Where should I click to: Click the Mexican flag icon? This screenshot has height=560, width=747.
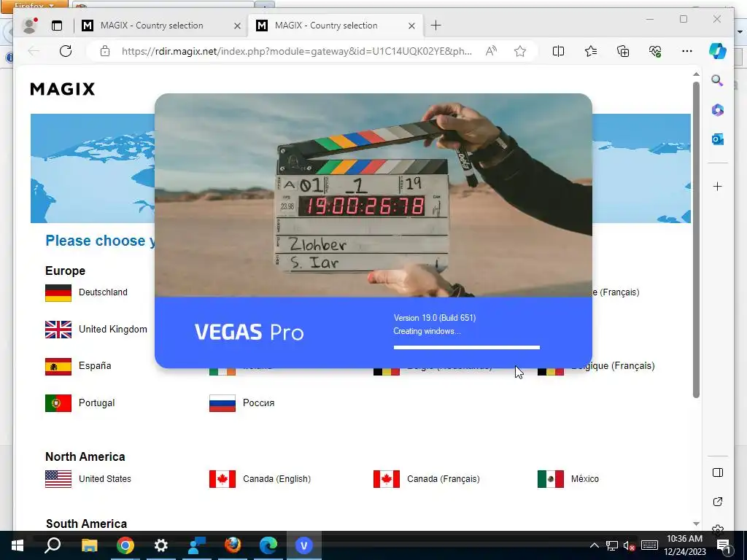click(x=551, y=479)
